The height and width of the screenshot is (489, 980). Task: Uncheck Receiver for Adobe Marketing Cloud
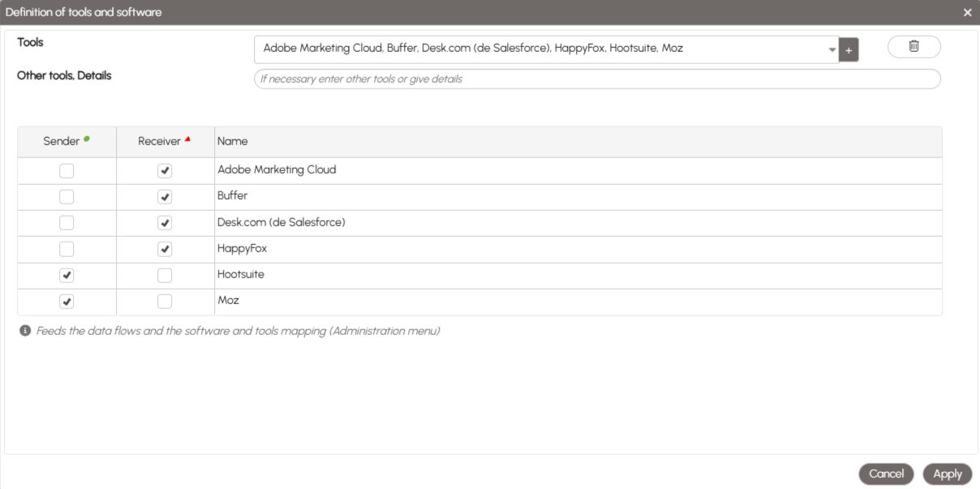tap(165, 171)
